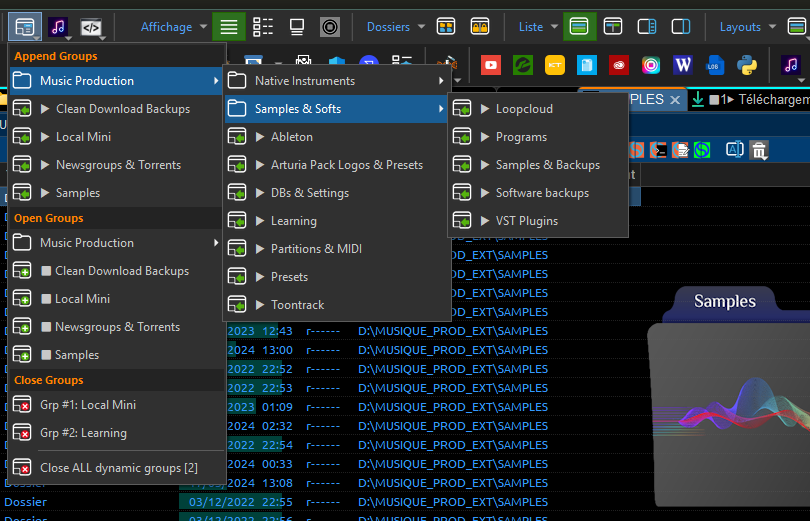Click the green circular sync icon
This screenshot has width=810, height=521.
coord(702,150)
